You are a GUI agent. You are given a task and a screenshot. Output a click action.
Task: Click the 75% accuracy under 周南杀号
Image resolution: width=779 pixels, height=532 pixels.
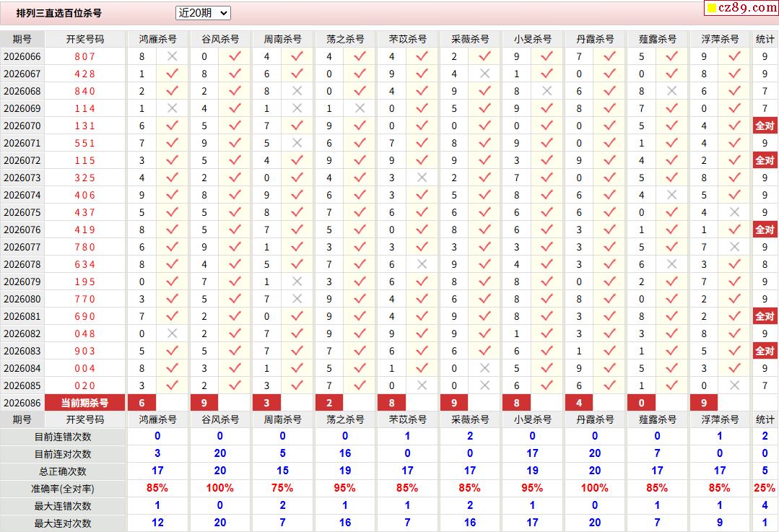tap(282, 488)
